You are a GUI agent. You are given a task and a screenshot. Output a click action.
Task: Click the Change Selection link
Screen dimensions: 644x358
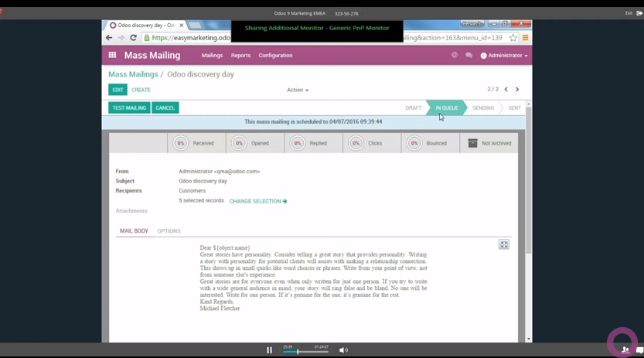pyautogui.click(x=258, y=201)
